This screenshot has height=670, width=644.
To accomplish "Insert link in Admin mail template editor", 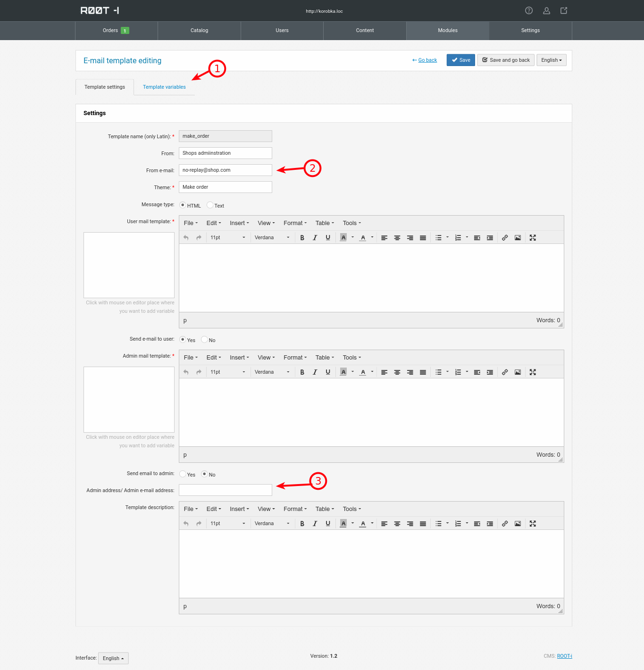I will pos(505,372).
